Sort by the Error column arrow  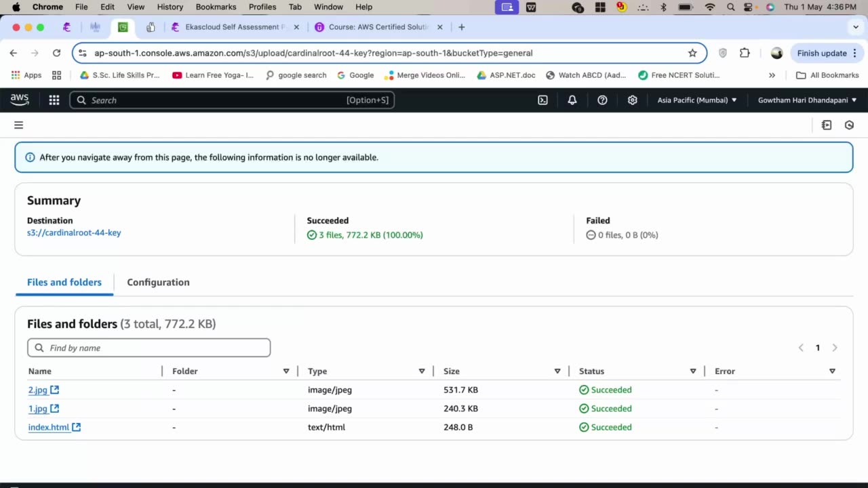832,371
